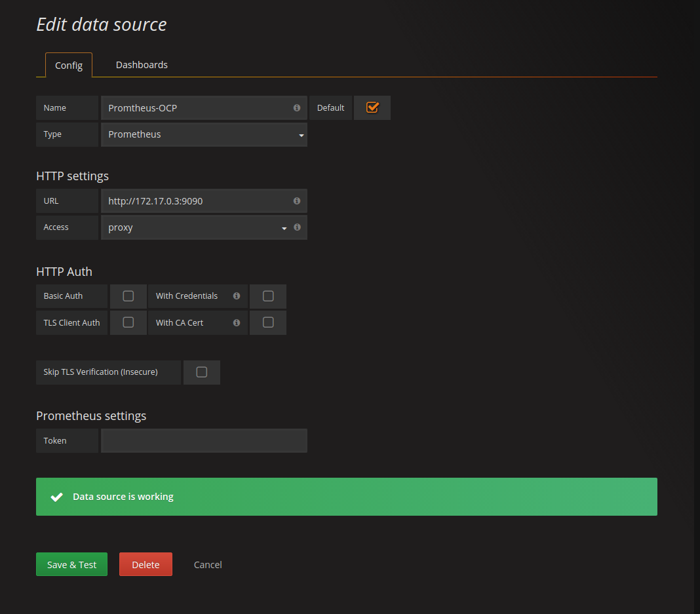Click the red Delete button
The width and height of the screenshot is (700, 614).
pos(146,564)
